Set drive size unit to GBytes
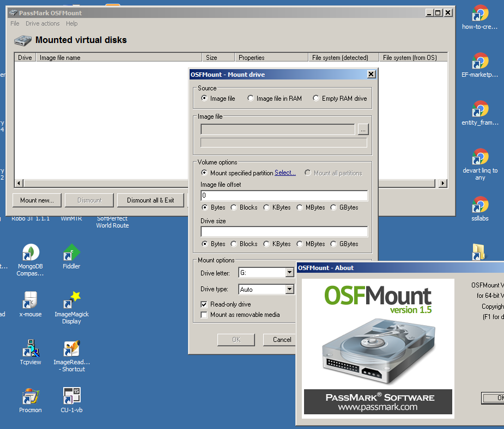The height and width of the screenshot is (429, 504). pyautogui.click(x=333, y=244)
